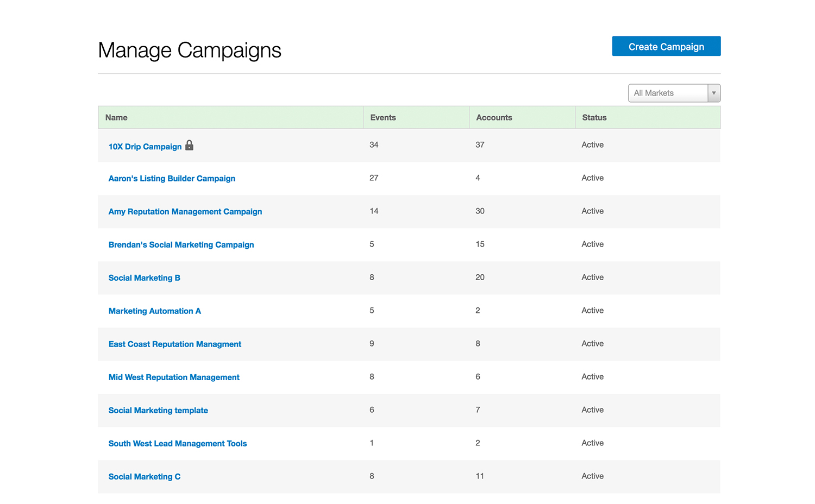Open the Social Marketing C campaign

[x=144, y=476]
